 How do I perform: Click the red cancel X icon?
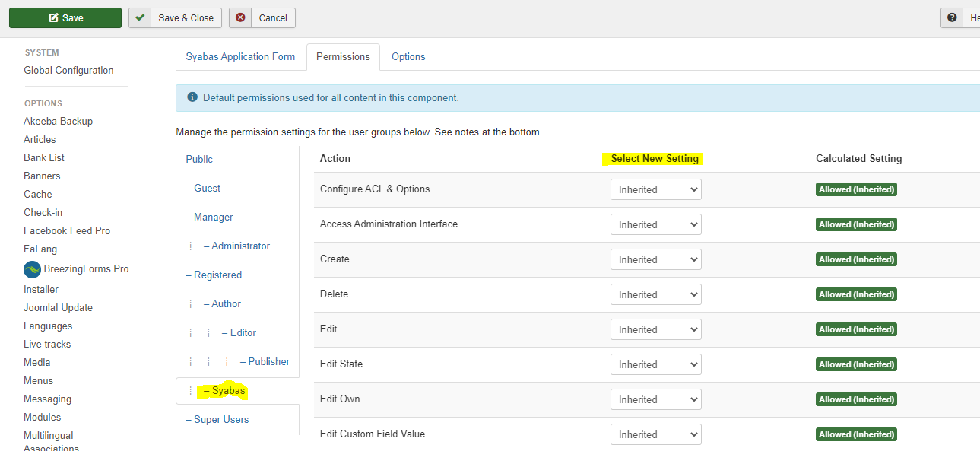pyautogui.click(x=241, y=17)
